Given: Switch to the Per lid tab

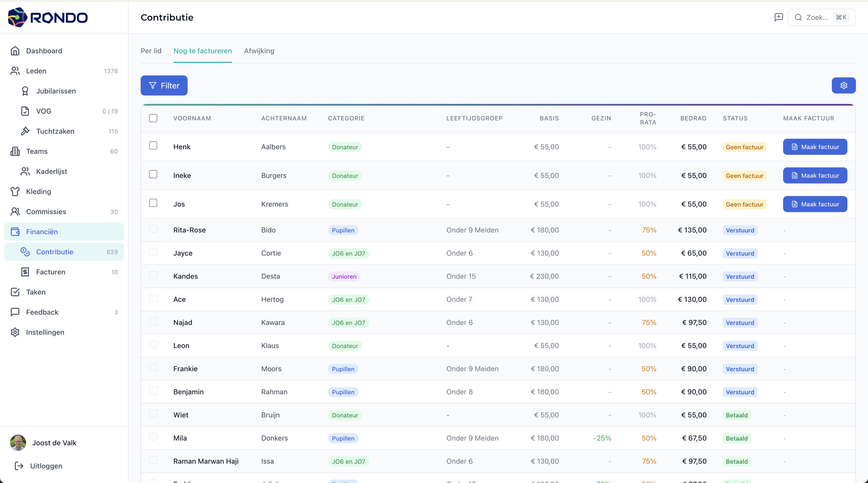Looking at the screenshot, I should coord(151,51).
